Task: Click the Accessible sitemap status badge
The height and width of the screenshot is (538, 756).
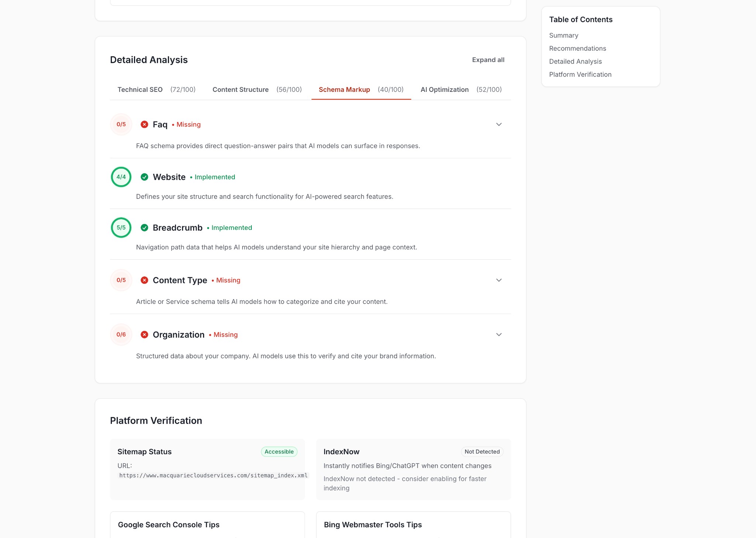Action: pyautogui.click(x=279, y=452)
